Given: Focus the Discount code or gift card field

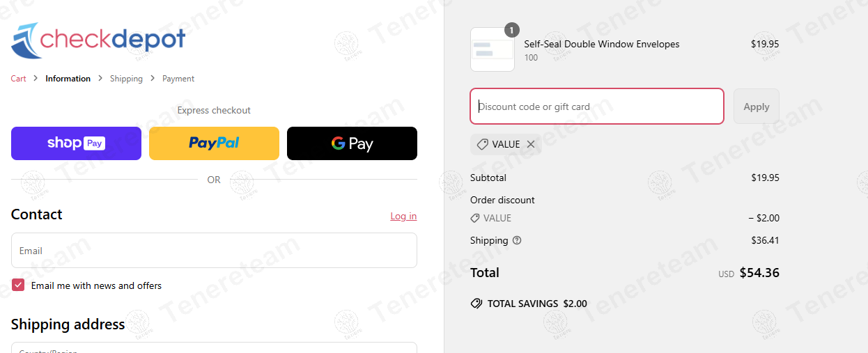Looking at the screenshot, I should (x=596, y=107).
